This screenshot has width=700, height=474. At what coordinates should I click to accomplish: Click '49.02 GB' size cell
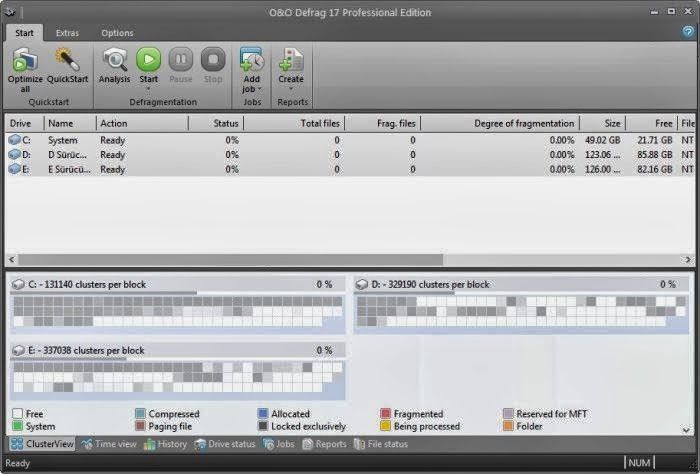[603, 140]
